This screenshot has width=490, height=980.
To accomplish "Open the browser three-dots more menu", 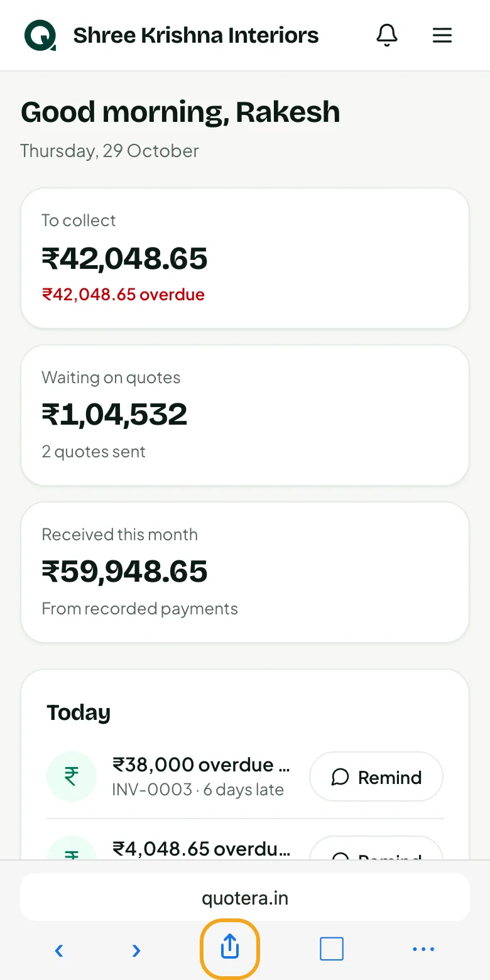I will (423, 949).
